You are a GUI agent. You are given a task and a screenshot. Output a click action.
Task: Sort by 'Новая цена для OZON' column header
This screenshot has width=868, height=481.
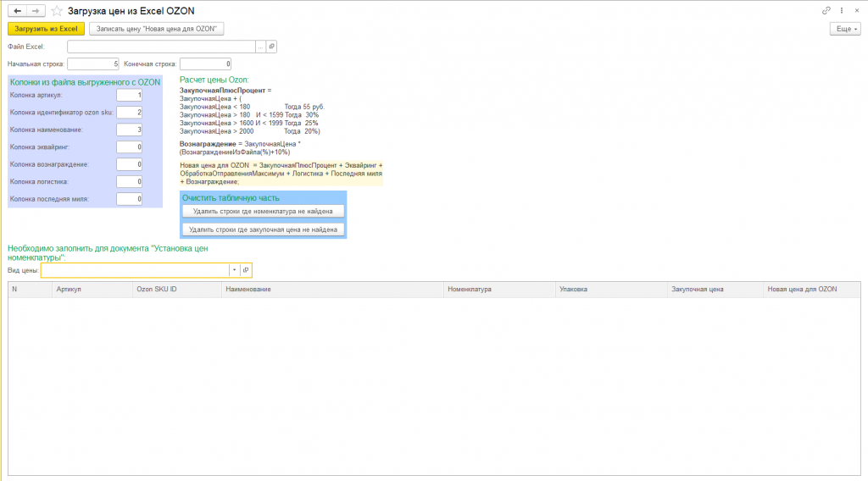812,289
